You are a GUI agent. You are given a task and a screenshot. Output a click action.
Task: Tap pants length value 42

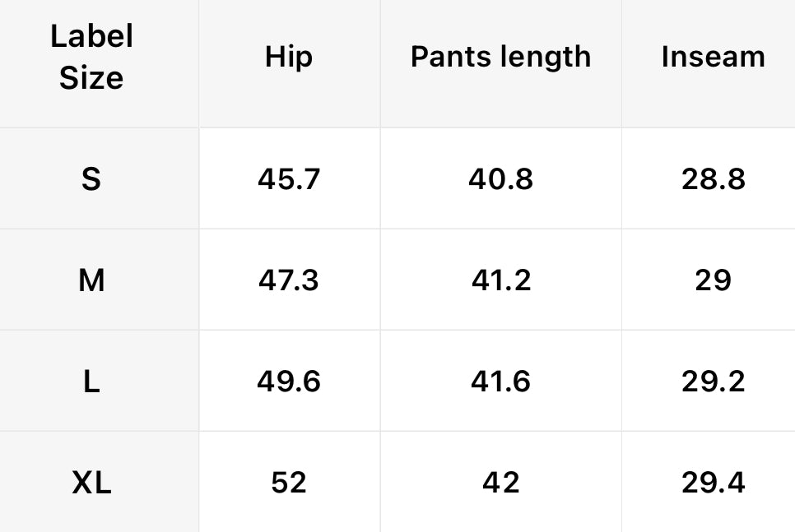pos(500,483)
